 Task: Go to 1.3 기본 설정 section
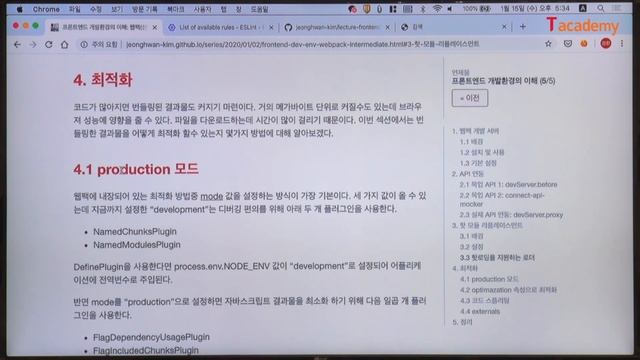tap(478, 163)
